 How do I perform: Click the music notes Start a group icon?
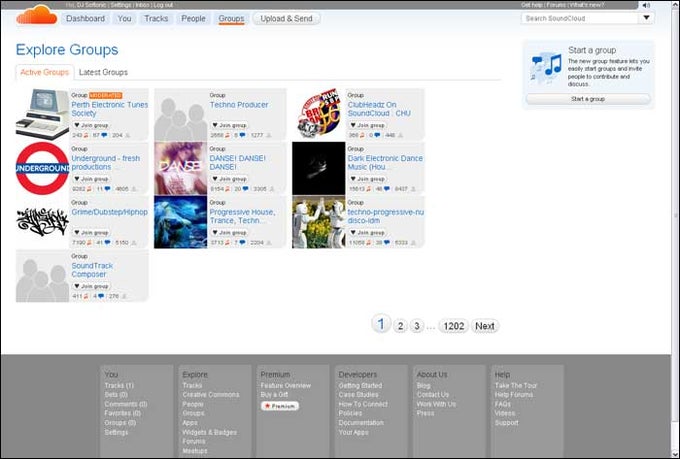click(546, 66)
